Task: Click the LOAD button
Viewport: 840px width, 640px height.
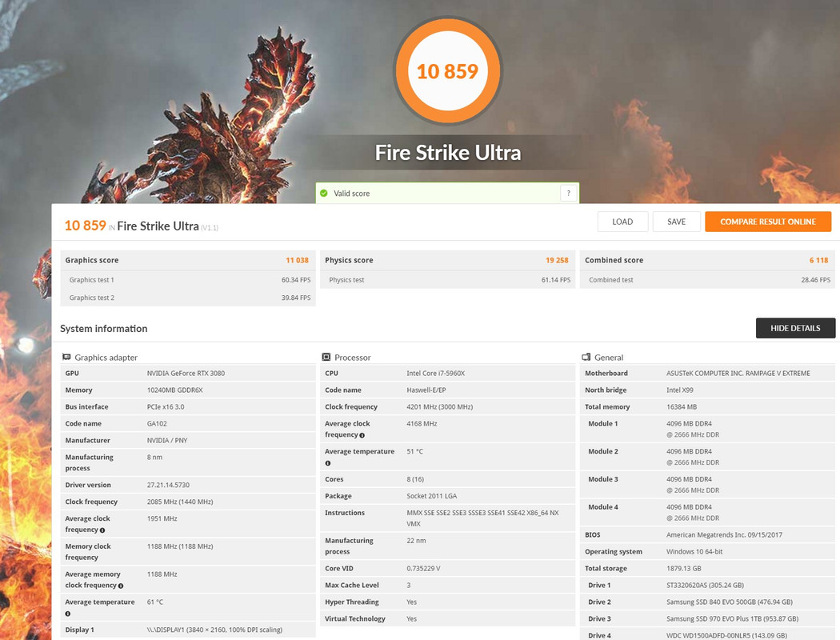Action: (x=622, y=222)
